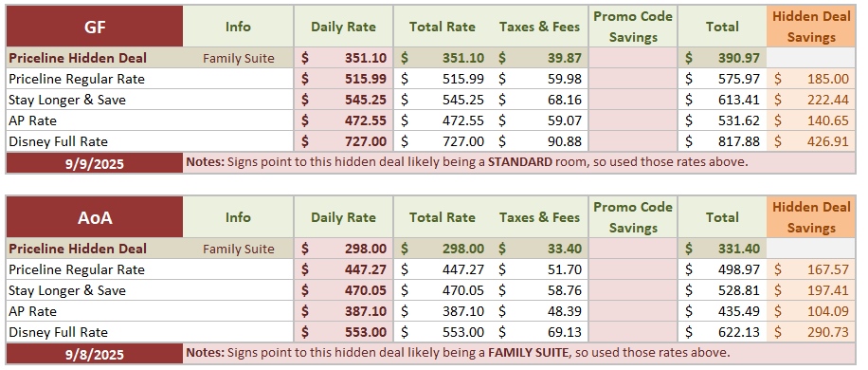Select AoA Priceline Regular Rate 447.27 daily rate
868x370 pixels.
[x=344, y=269]
